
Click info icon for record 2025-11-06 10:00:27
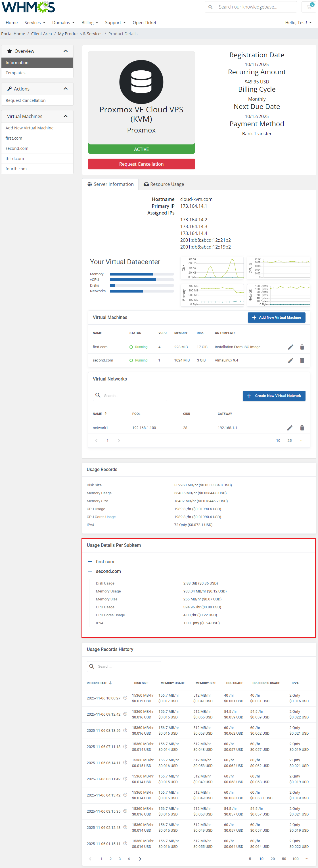pyautogui.click(x=125, y=698)
